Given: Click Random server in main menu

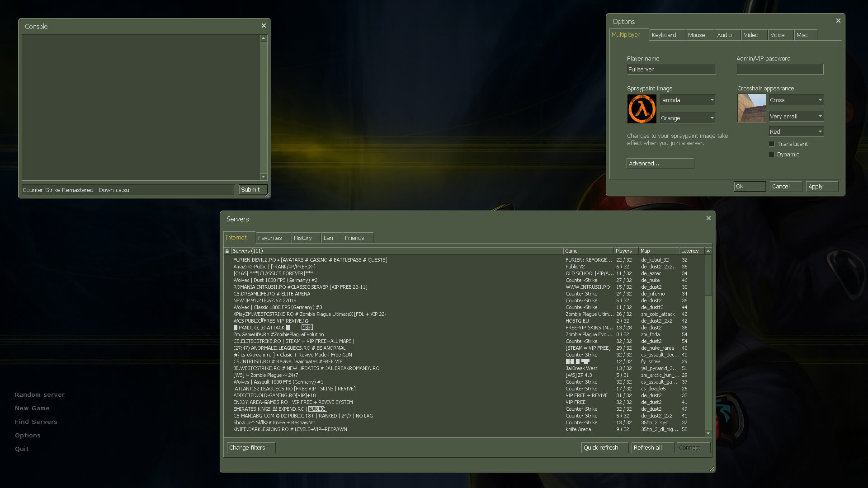Looking at the screenshot, I should point(40,395).
